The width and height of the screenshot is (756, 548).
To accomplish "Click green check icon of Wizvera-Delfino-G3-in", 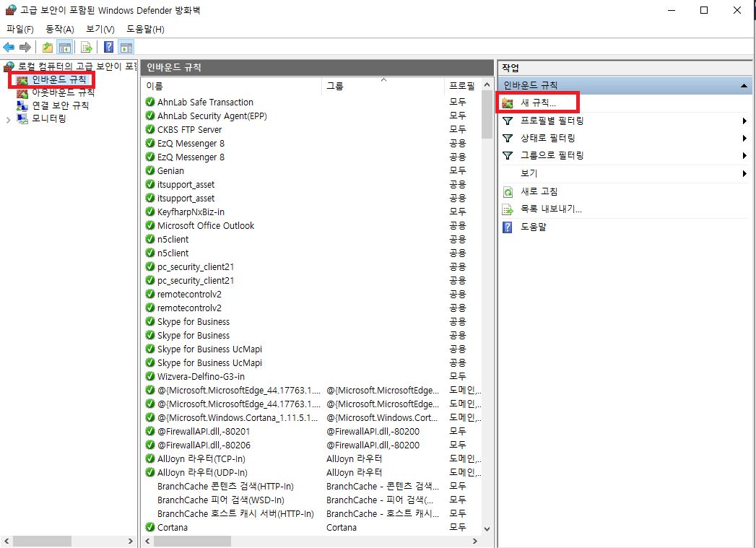I will (150, 376).
